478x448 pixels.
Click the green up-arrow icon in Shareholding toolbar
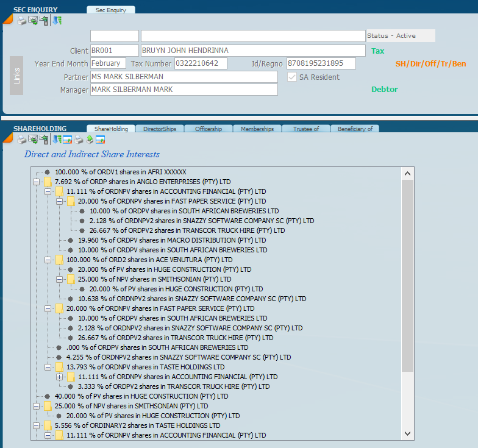90,140
